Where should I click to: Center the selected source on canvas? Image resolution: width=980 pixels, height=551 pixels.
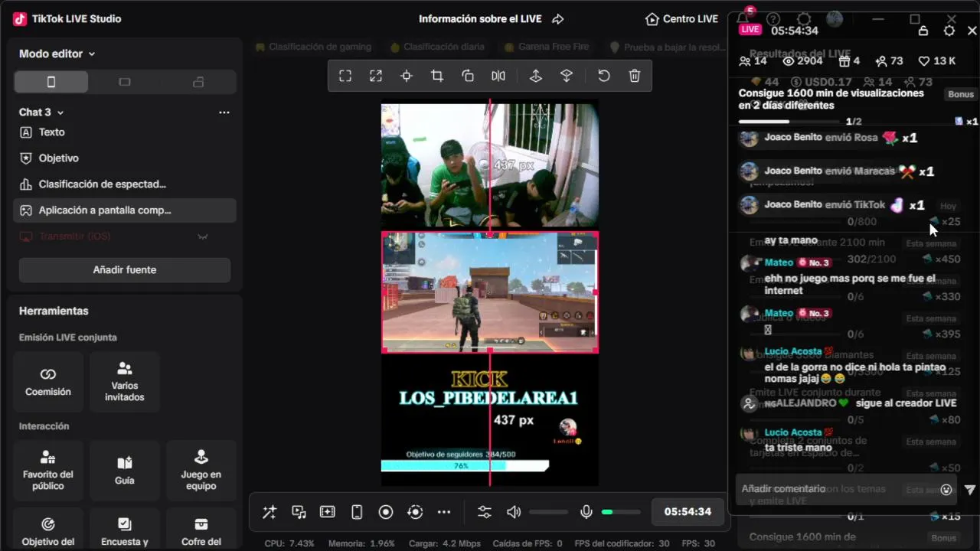407,76
